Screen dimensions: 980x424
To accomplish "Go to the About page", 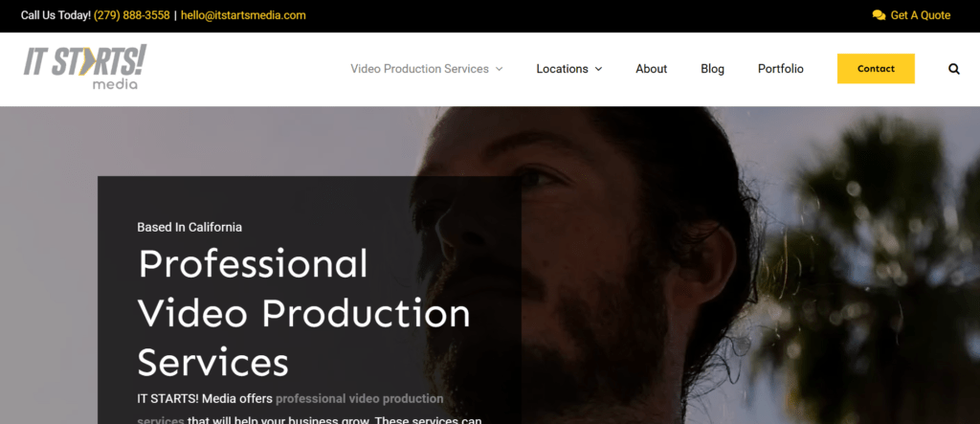I will click(651, 69).
